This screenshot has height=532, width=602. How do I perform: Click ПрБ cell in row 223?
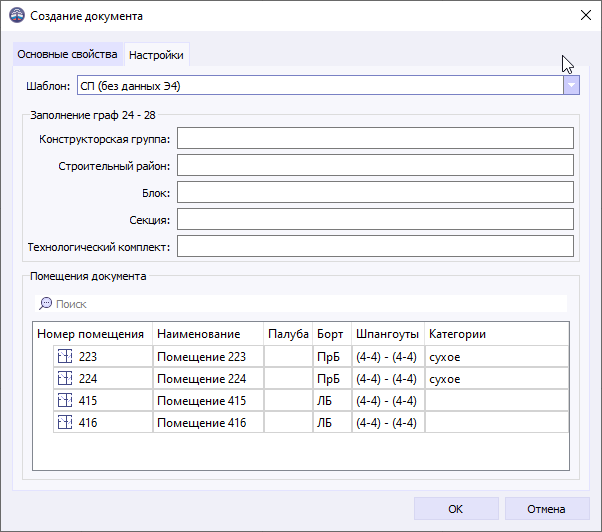click(332, 357)
